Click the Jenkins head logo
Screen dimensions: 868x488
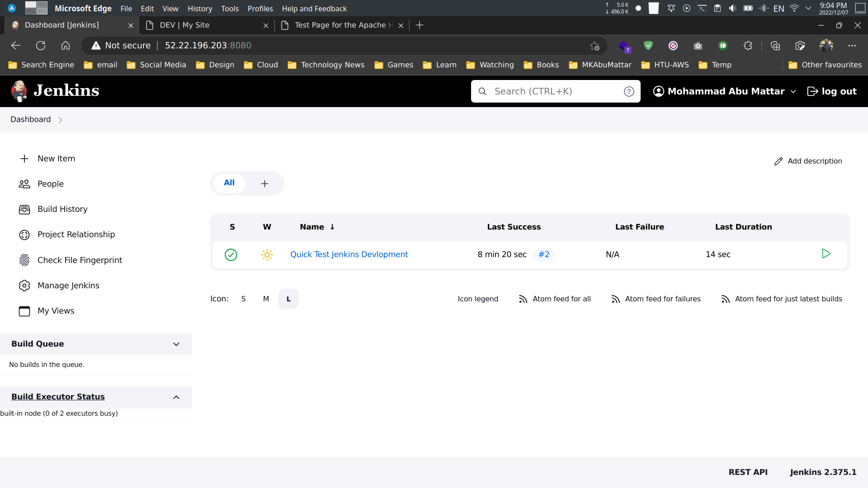20,91
